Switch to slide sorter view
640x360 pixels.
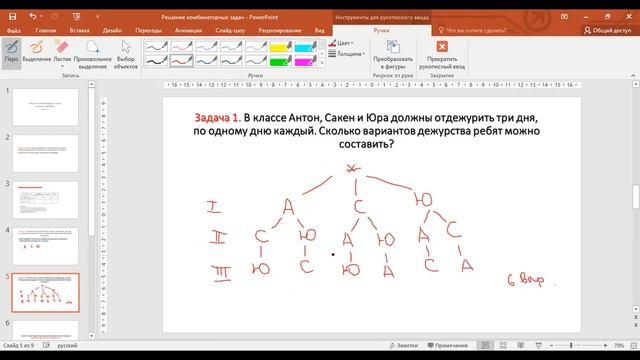[x=503, y=345]
